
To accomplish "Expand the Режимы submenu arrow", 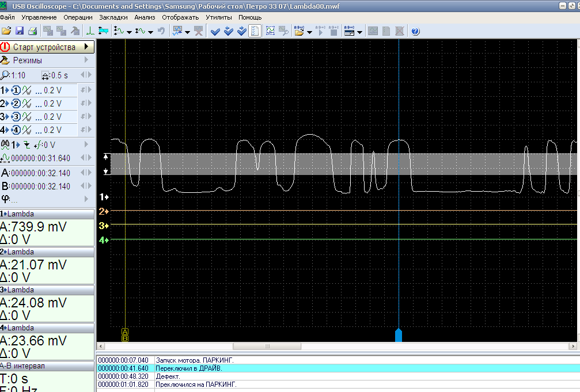I will [86, 60].
